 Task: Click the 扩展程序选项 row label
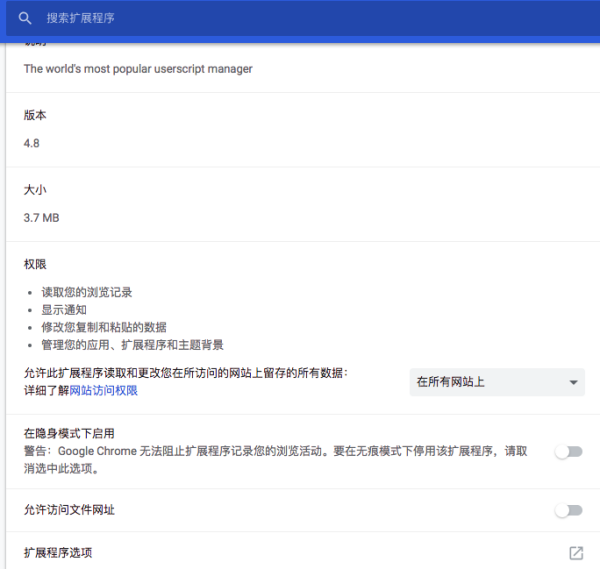pyautogui.click(x=58, y=553)
